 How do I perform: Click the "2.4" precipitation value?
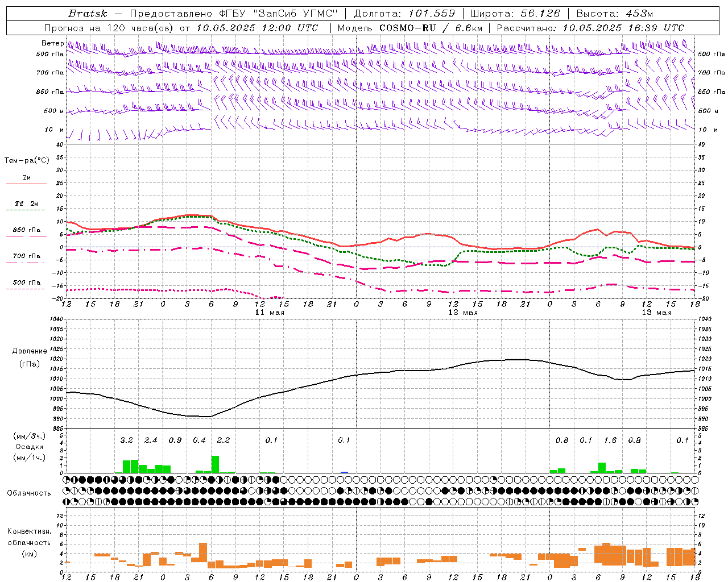(151, 440)
